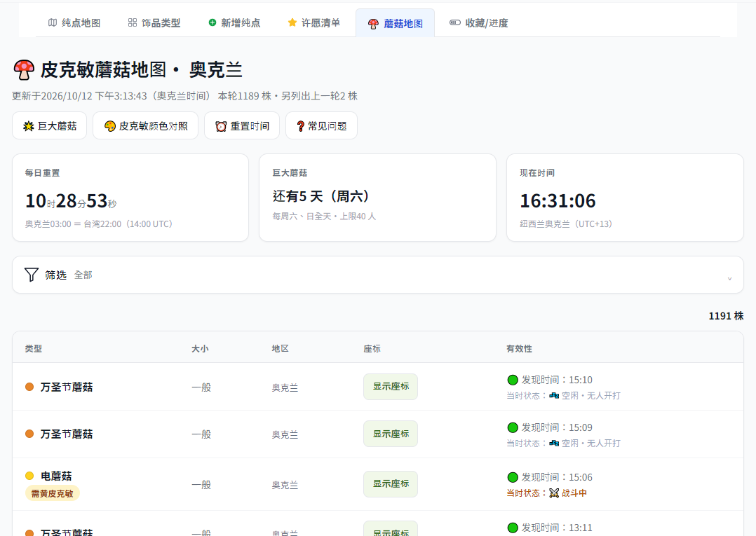Click the star icon beside 许愿清单

[292, 22]
